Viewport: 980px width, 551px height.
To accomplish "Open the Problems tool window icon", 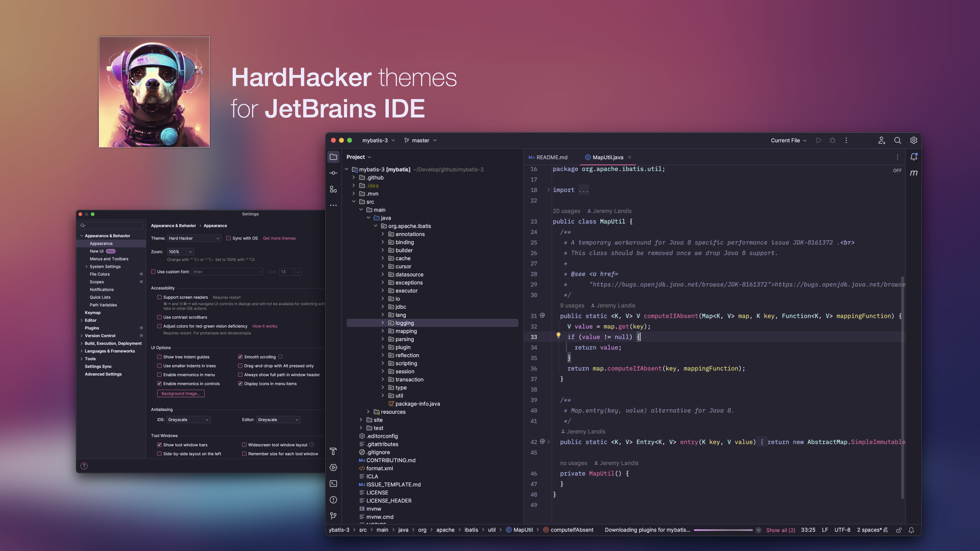I will [x=333, y=500].
